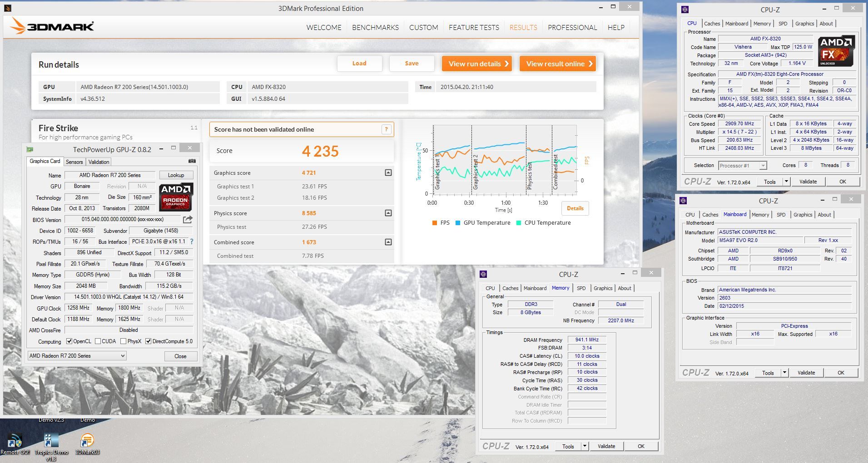868x463 pixels.
Task: Click OK in the CPU-Z Mainboard window
Action: click(841, 373)
